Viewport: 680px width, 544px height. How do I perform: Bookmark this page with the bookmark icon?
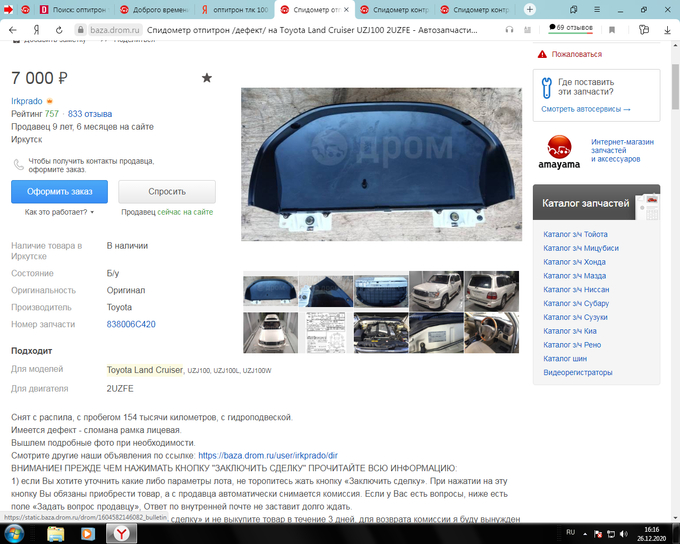(612, 30)
